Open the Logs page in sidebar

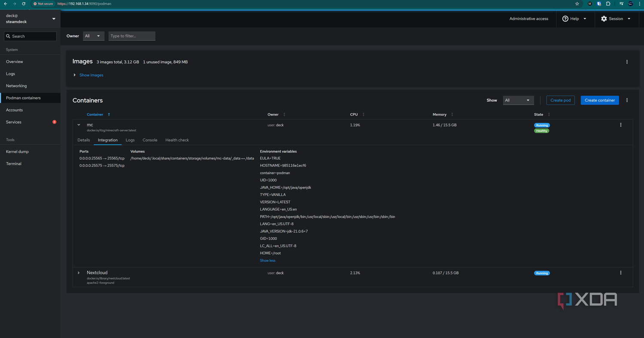point(30,74)
